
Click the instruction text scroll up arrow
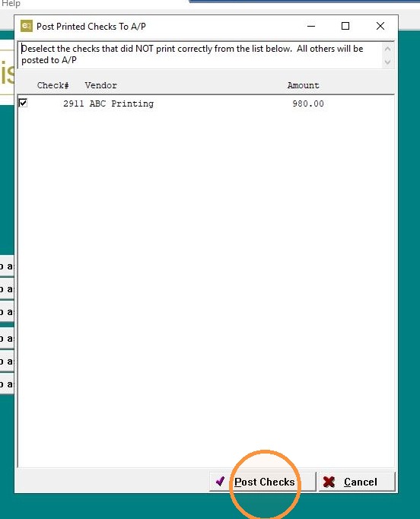[388, 49]
